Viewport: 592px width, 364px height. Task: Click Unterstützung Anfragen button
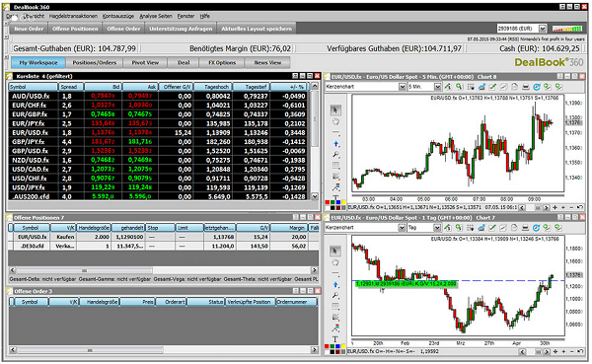click(181, 29)
